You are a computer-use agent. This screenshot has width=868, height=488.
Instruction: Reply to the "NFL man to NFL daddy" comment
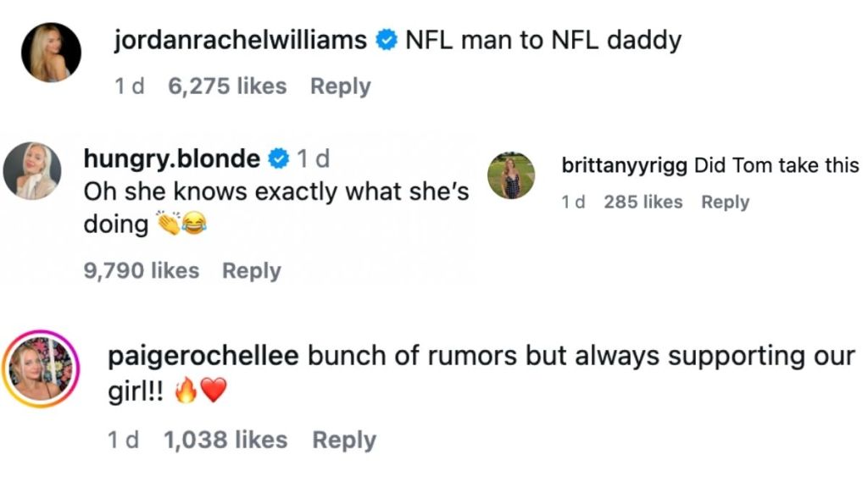pyautogui.click(x=340, y=86)
